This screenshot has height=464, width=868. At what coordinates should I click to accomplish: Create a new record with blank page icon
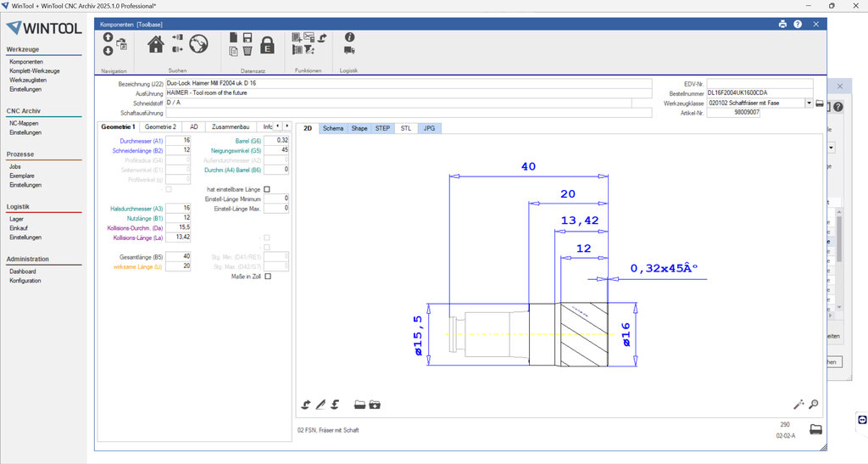coord(234,37)
